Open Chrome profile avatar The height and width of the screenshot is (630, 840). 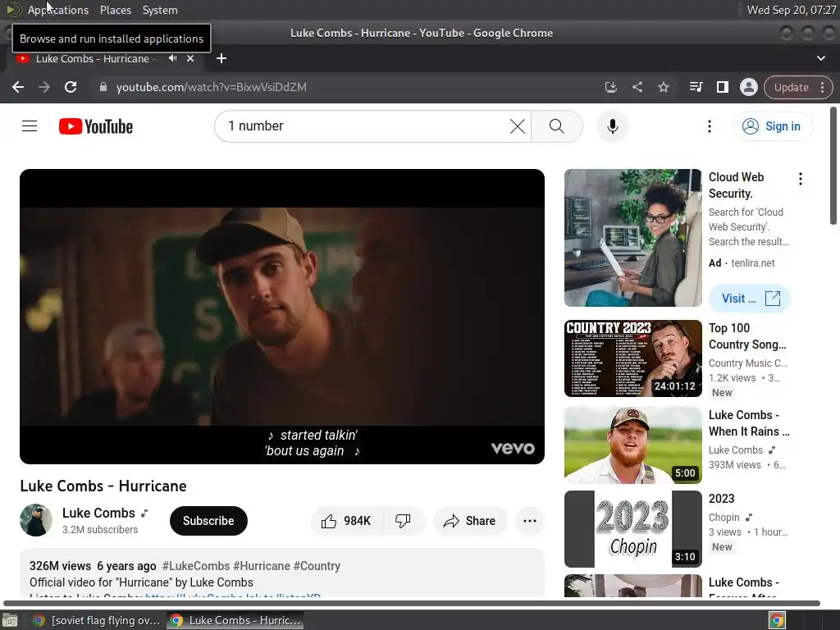pyautogui.click(x=748, y=87)
